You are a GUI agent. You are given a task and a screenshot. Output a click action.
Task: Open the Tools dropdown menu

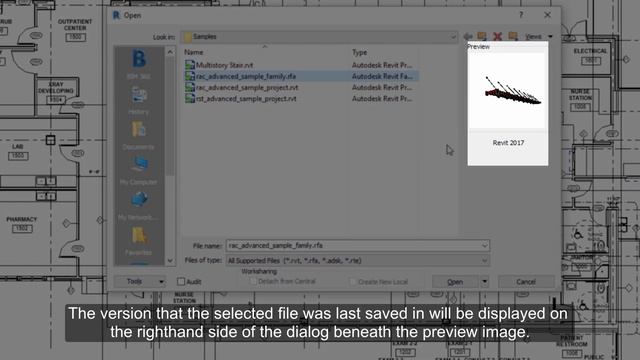click(140, 282)
